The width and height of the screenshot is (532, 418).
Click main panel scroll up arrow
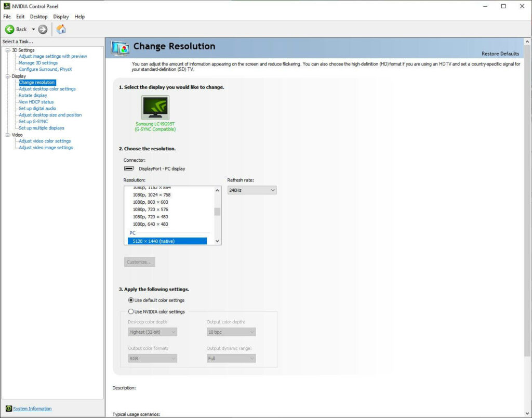527,42
